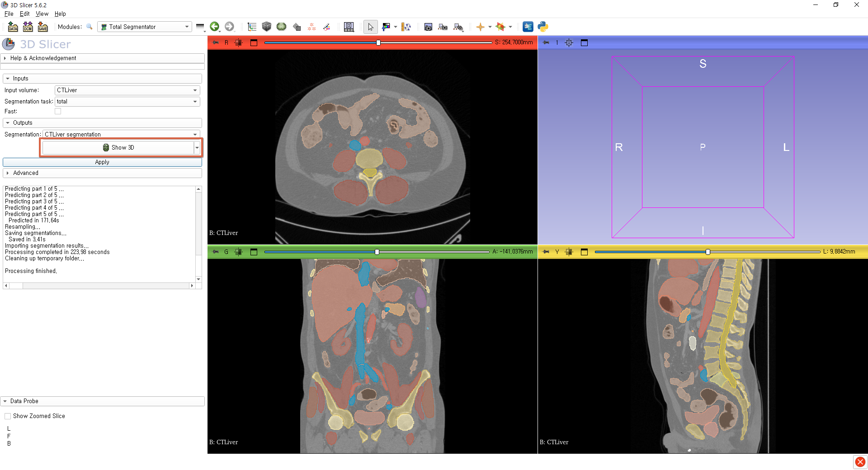The width and height of the screenshot is (868, 470).
Task: Open the View menu
Action: 42,14
